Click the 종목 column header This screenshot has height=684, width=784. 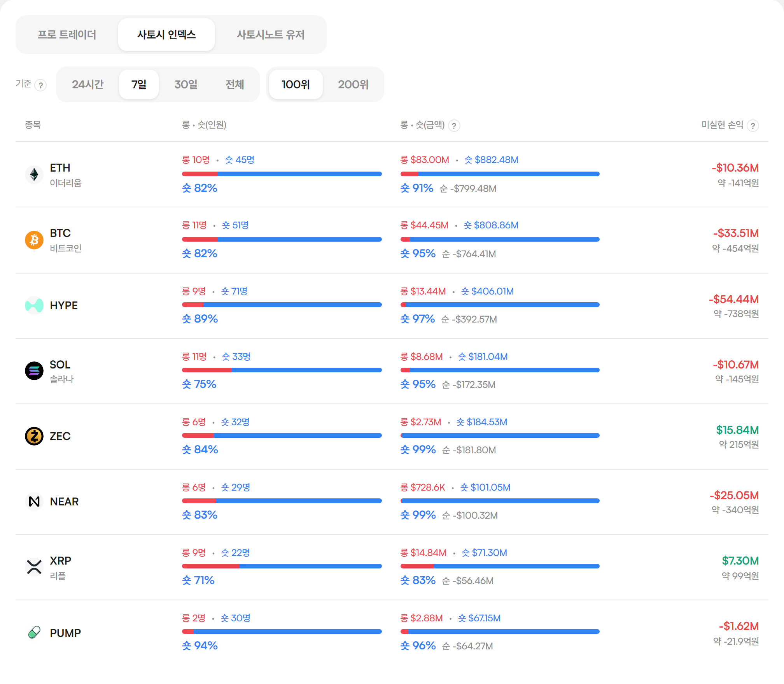(x=33, y=125)
